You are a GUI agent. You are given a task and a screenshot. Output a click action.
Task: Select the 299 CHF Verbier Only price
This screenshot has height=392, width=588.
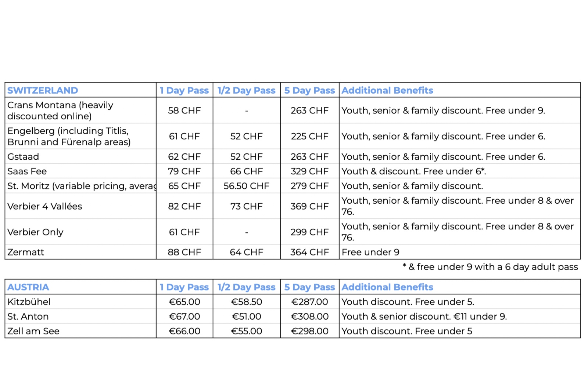click(309, 232)
